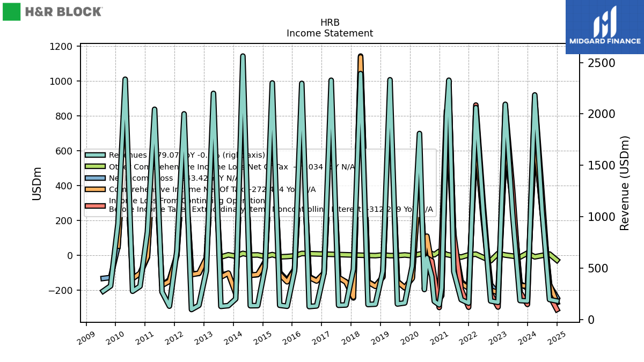The image size is (644, 362).
Task: Select the Other Comprehensive Income Loss legend text
Action: coord(232,167)
